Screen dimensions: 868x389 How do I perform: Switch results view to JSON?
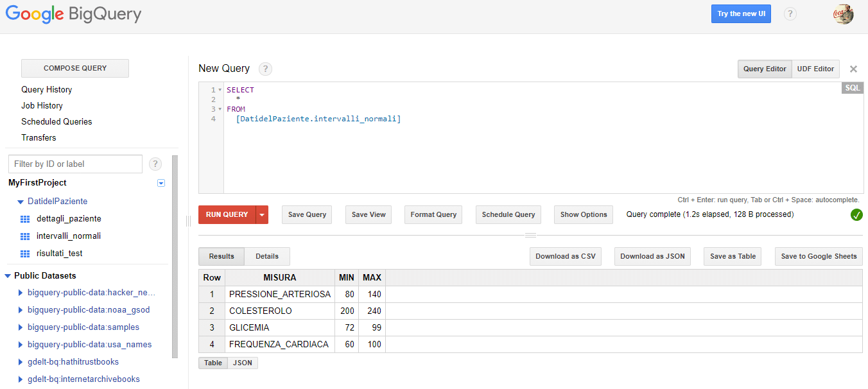pos(243,363)
